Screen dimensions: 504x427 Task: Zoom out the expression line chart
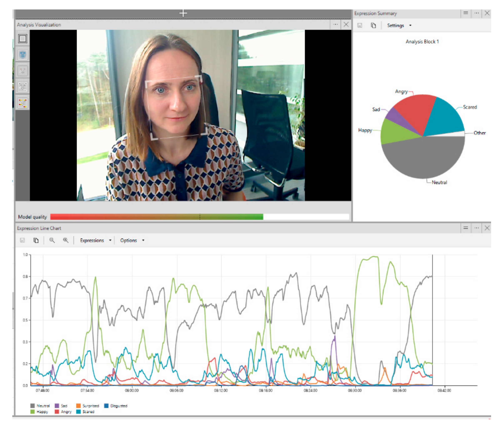click(52, 240)
